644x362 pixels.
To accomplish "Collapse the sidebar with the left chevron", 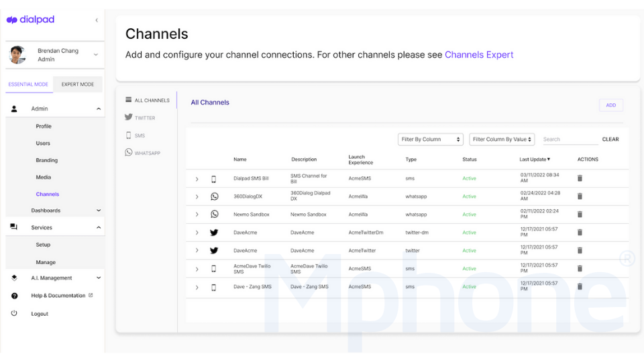I will click(97, 20).
